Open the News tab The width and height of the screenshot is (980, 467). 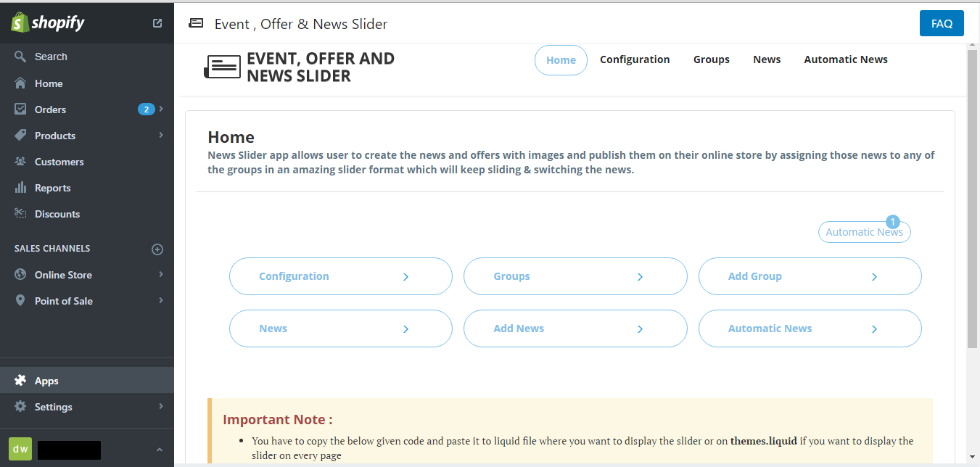(767, 59)
